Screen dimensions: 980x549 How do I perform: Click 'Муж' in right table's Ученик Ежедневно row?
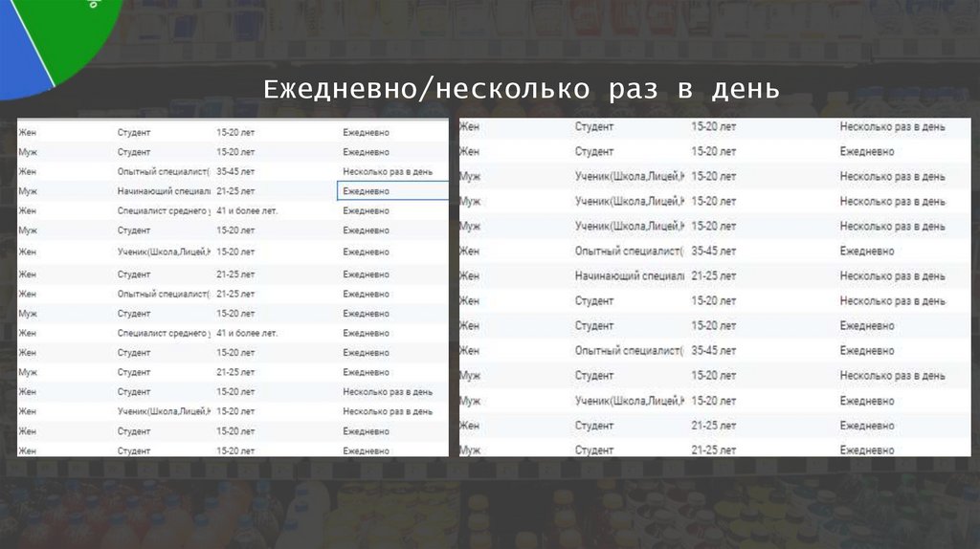pos(470,401)
